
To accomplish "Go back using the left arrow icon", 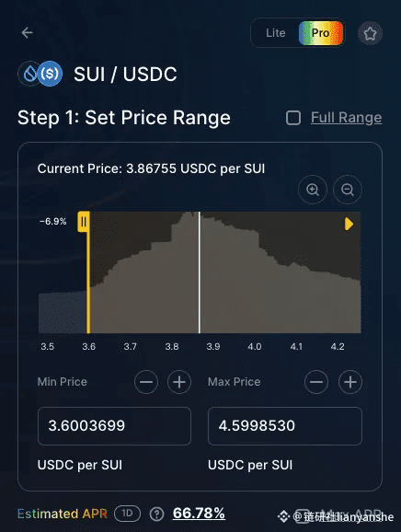I will 27,33.
